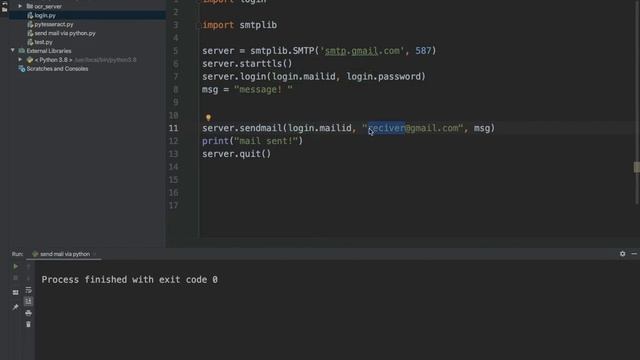Click the Python 3.8 interpreter icon
The width and height of the screenshot is (640, 360).
tap(30, 60)
